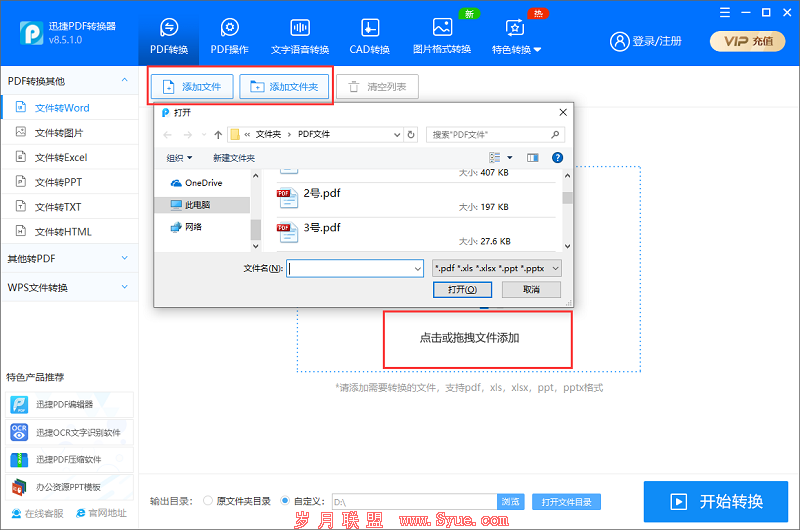Viewport: 800px width, 530px height.
Task: Expand the 特色转换 dropdown tab
Action: point(516,36)
